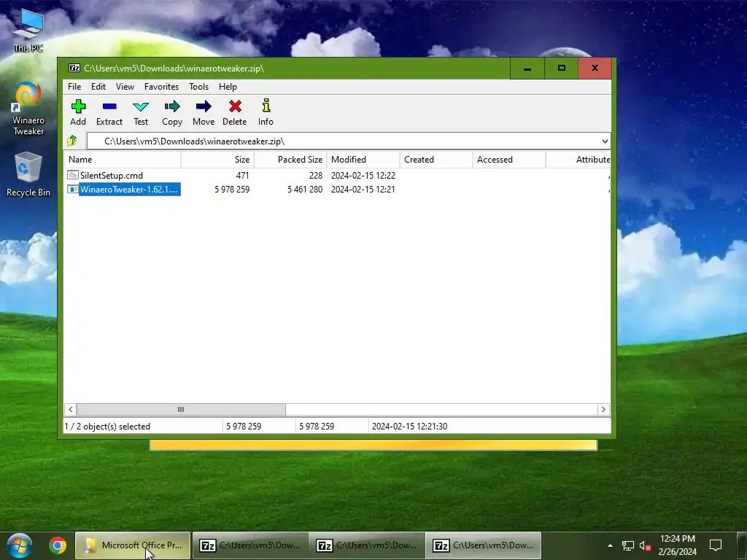
Task: Click packed size value 5 461 280
Action: coord(305,190)
